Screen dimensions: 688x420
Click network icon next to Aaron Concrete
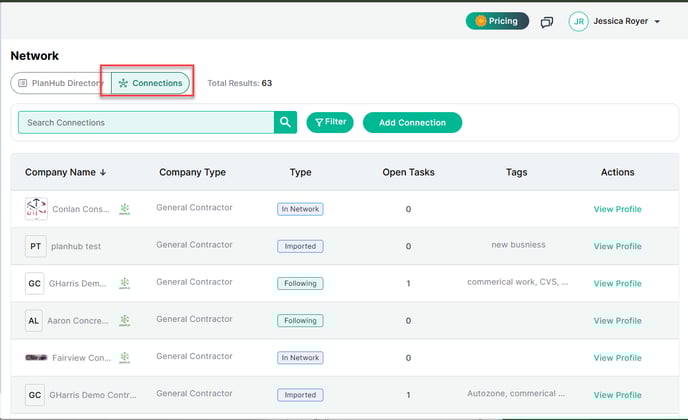[125, 320]
